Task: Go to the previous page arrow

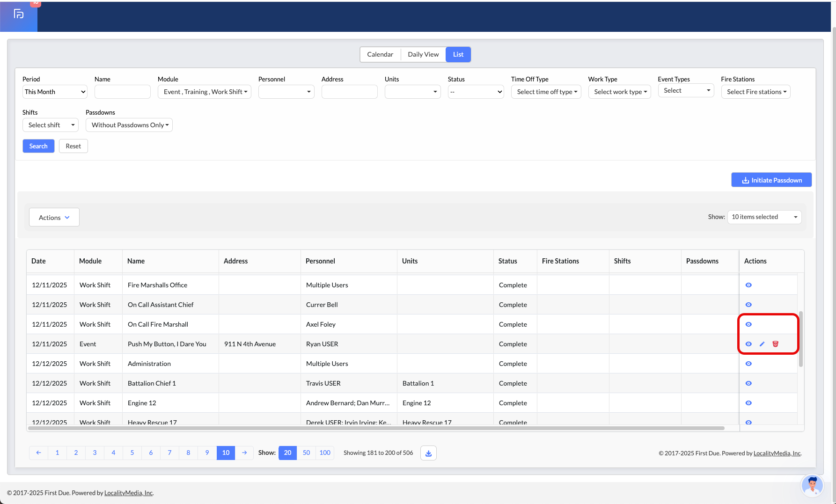Action: click(38, 453)
